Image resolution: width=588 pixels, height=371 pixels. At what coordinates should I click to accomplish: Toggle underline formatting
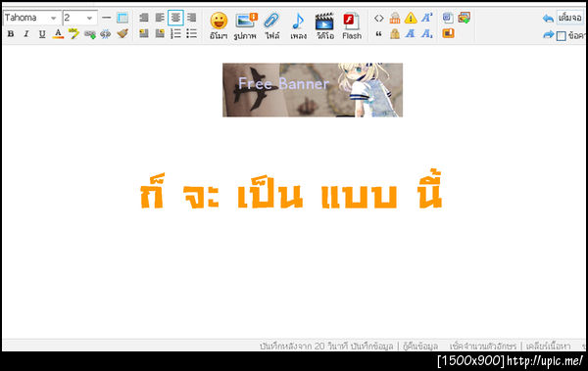(x=42, y=34)
